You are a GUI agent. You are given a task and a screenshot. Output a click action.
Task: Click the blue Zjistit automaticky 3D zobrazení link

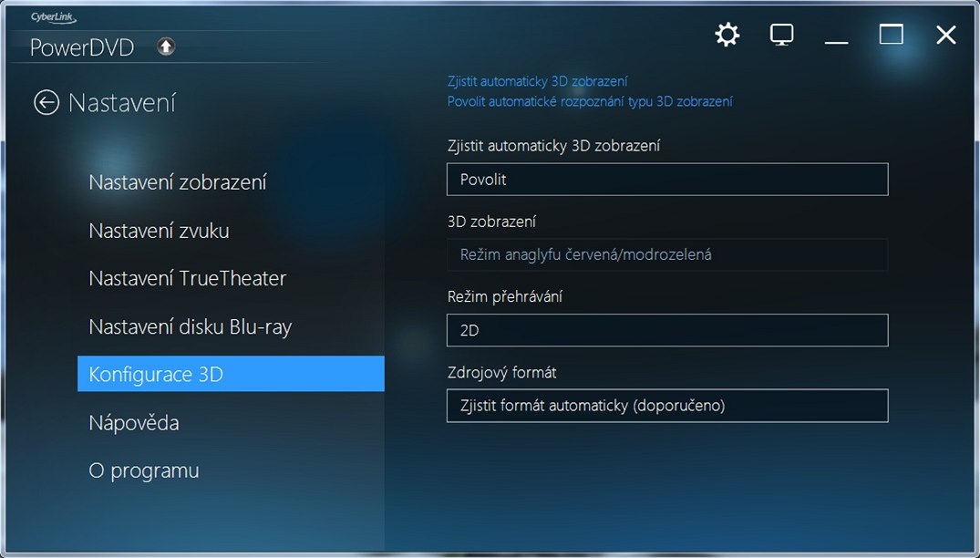point(537,81)
